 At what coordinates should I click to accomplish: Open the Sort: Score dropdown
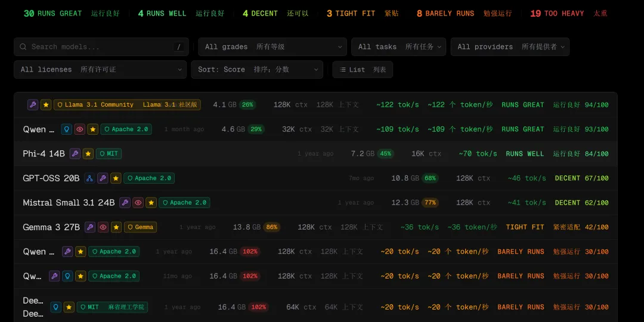(256, 69)
